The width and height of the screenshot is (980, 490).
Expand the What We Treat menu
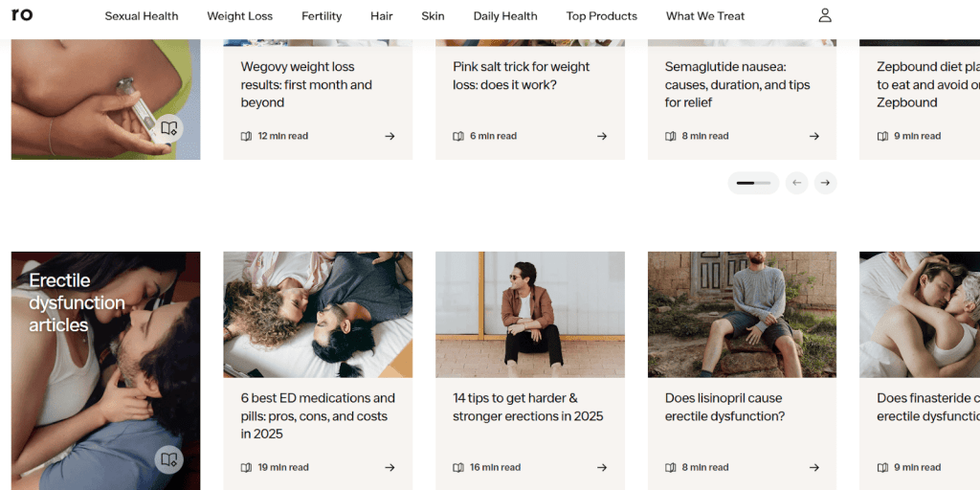click(704, 16)
